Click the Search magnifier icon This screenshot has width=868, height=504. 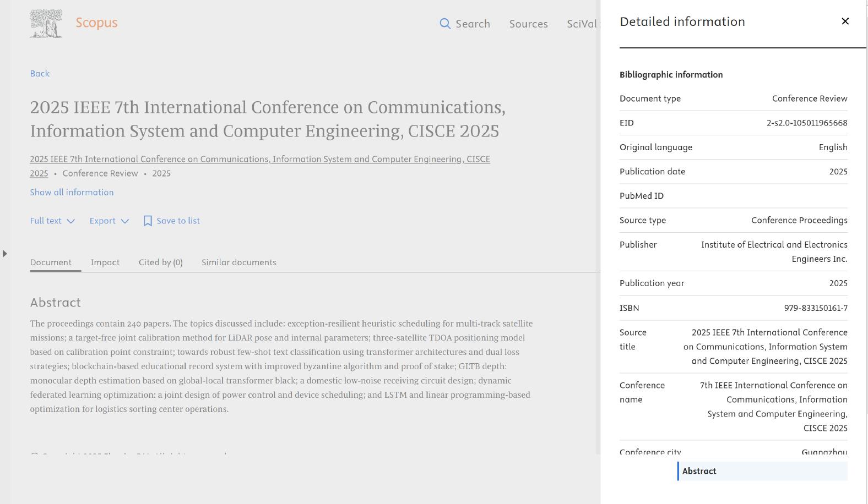(445, 24)
